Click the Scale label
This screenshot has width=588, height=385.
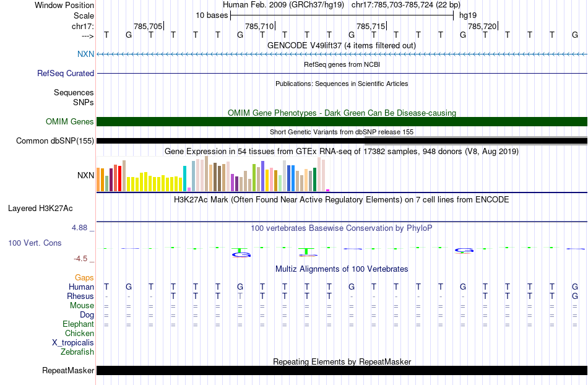coord(84,15)
